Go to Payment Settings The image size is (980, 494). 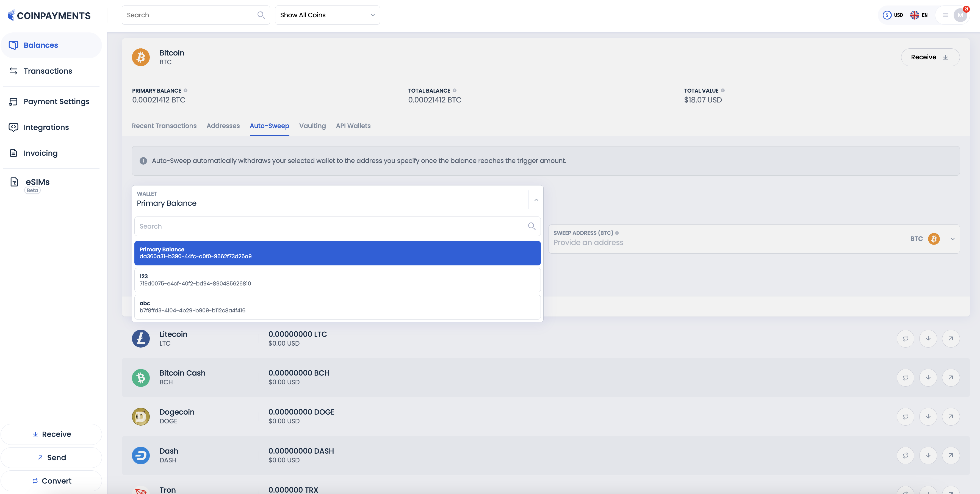coord(56,102)
